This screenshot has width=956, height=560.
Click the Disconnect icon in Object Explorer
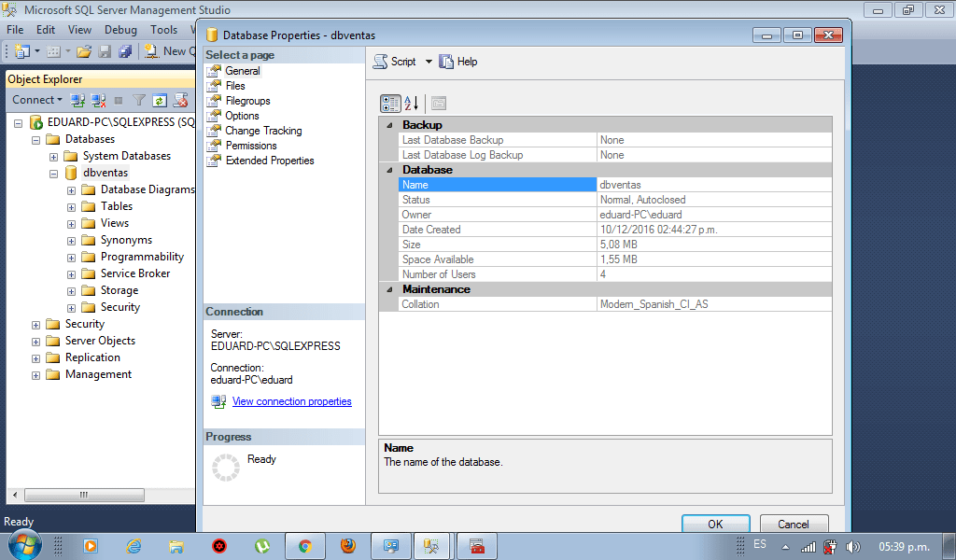point(98,100)
